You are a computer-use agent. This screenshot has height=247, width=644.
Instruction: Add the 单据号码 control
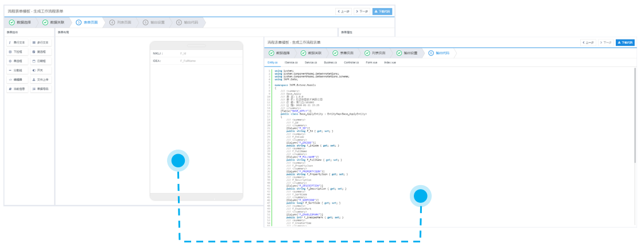click(41, 89)
